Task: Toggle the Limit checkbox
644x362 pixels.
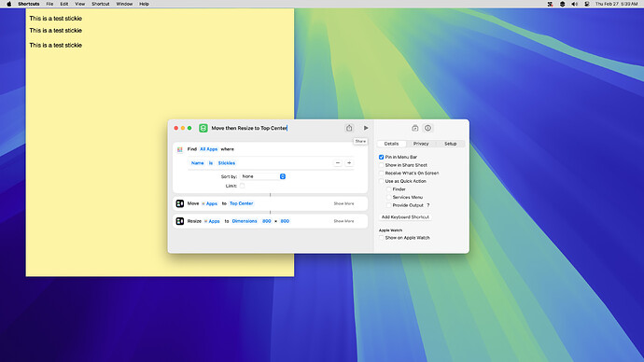Action: (x=243, y=186)
